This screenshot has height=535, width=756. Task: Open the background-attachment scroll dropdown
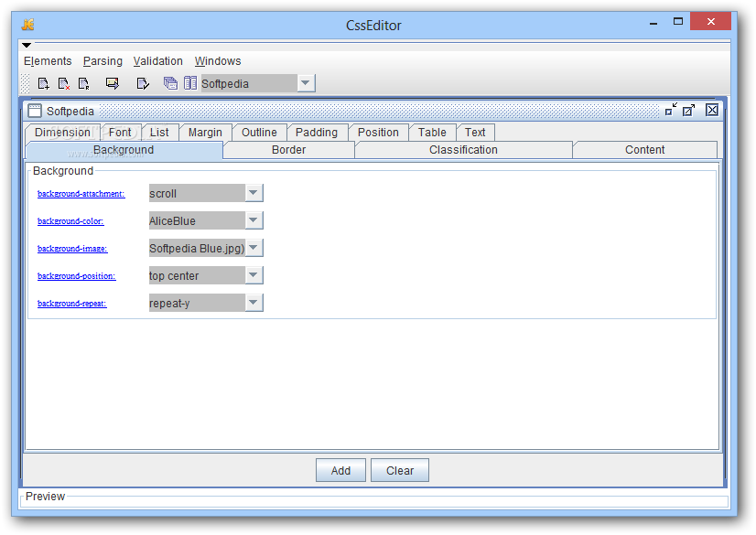click(x=254, y=193)
